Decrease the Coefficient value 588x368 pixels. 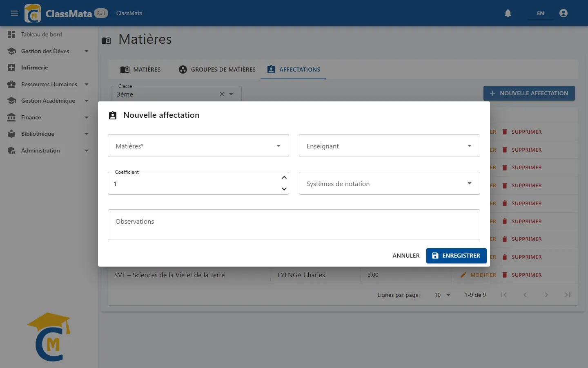coord(284,189)
